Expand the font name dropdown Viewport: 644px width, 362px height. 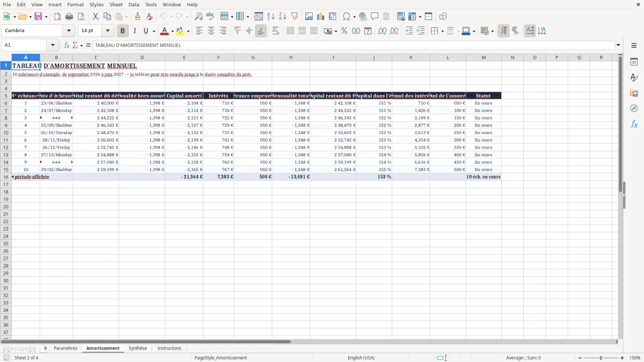point(69,31)
